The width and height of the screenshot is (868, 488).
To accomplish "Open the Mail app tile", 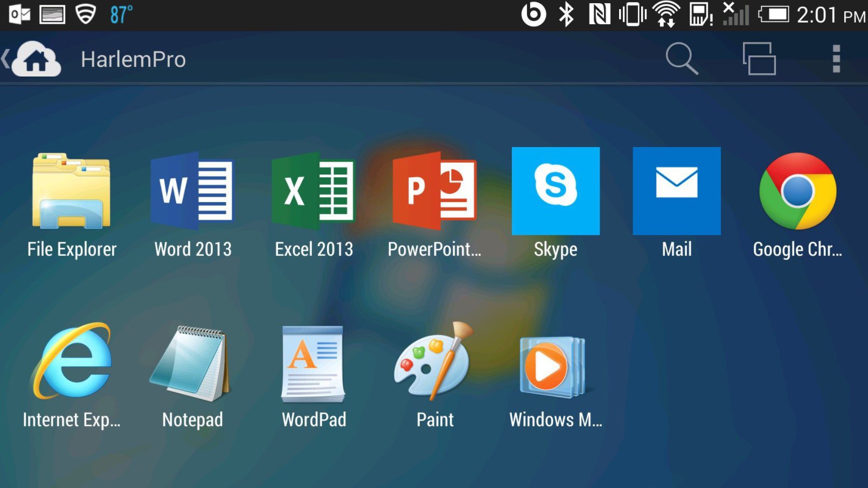I will [677, 191].
